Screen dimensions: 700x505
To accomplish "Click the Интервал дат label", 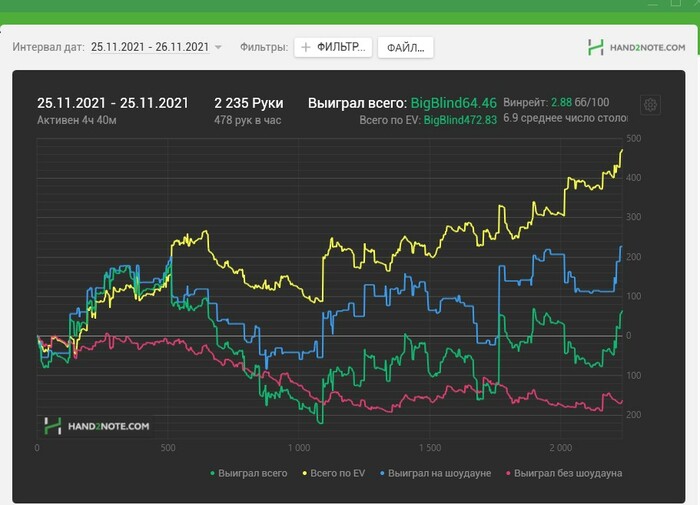I will tap(48, 47).
